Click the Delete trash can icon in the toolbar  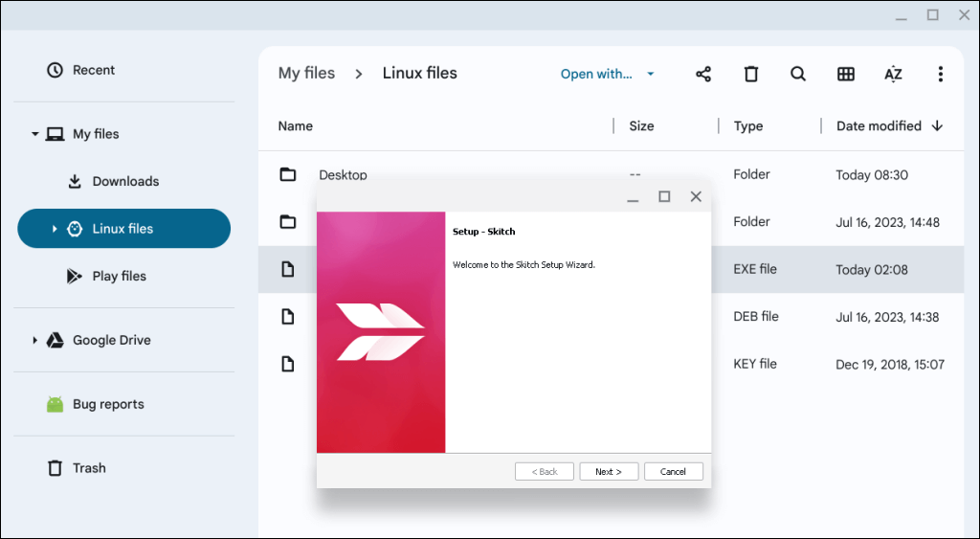(x=750, y=74)
